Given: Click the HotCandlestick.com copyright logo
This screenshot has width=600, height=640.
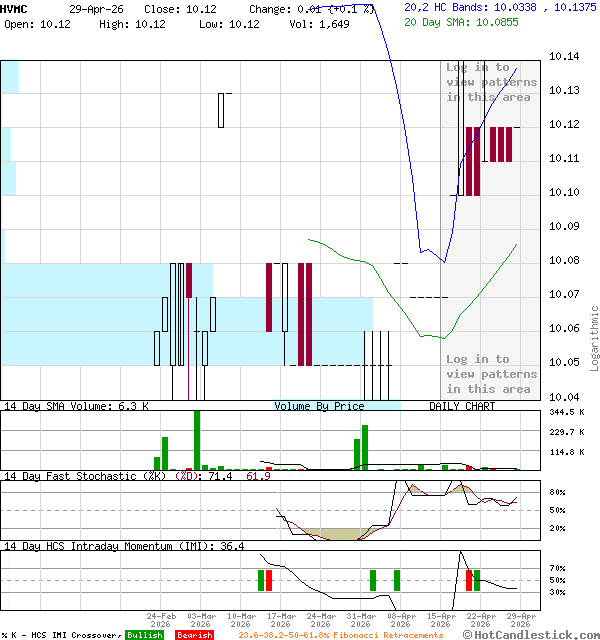Looking at the screenshot, I should [x=530, y=634].
